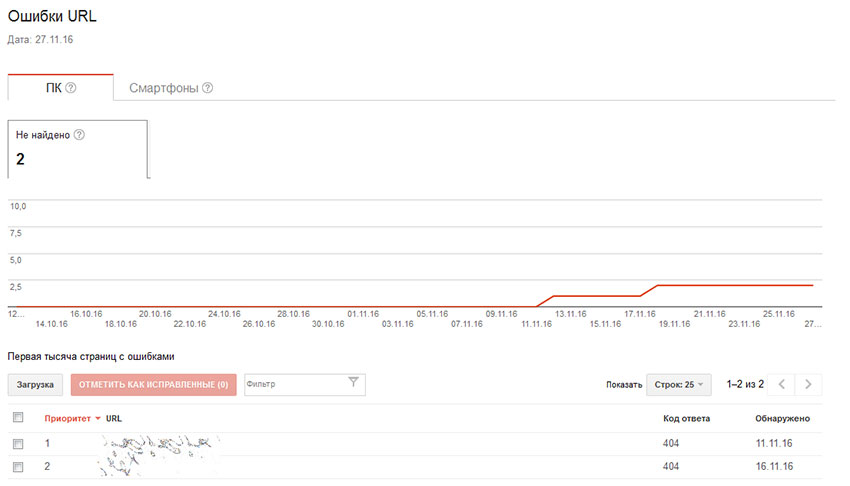Click the funnel icon in the Фильтр field
The height and width of the screenshot is (486, 850).
[x=353, y=383]
